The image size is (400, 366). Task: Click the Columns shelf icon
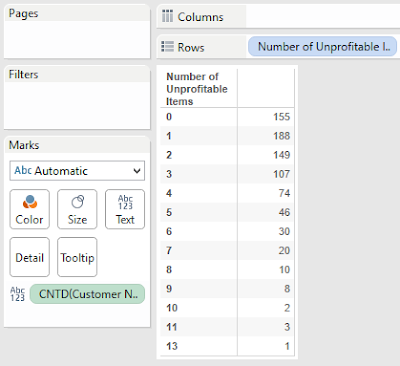(x=167, y=16)
